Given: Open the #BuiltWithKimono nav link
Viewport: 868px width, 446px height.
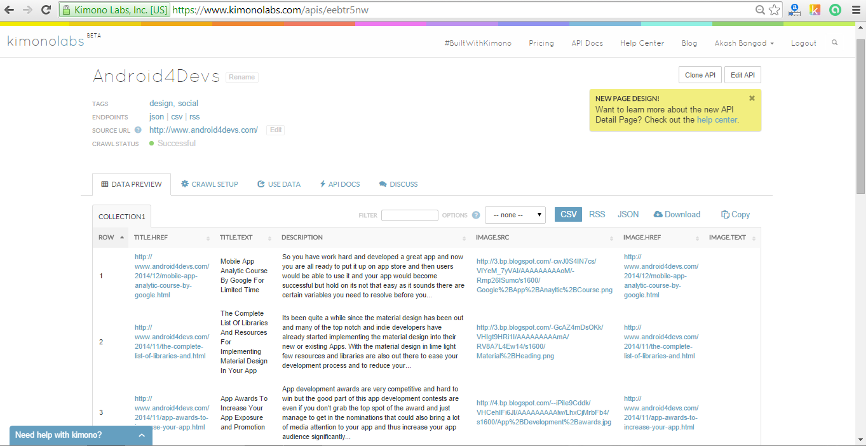Looking at the screenshot, I should [x=478, y=43].
